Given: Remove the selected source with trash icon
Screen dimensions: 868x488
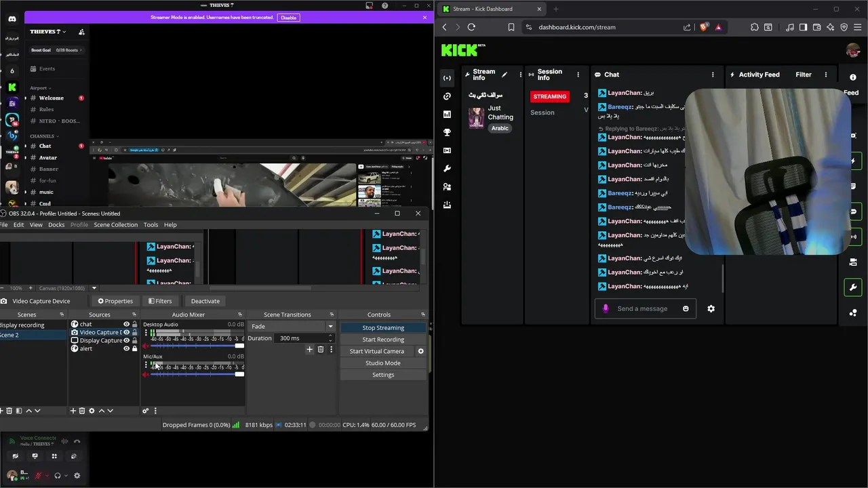Looking at the screenshot, I should [82, 411].
